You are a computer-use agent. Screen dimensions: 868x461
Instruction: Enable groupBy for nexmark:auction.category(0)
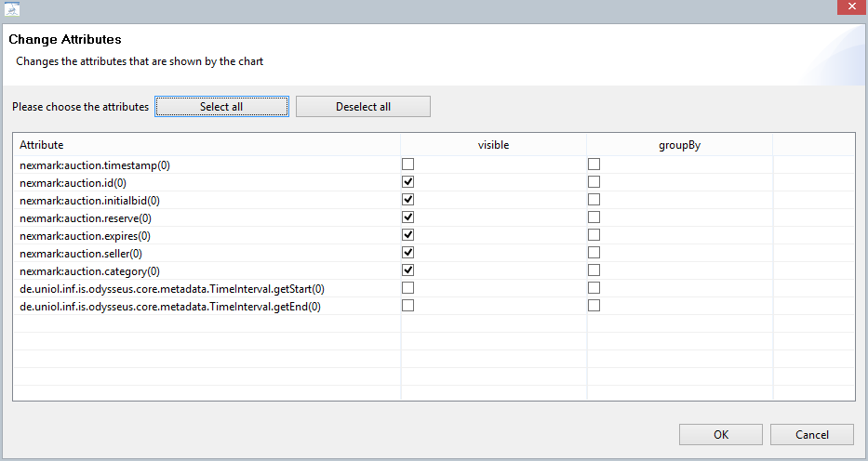tap(594, 270)
